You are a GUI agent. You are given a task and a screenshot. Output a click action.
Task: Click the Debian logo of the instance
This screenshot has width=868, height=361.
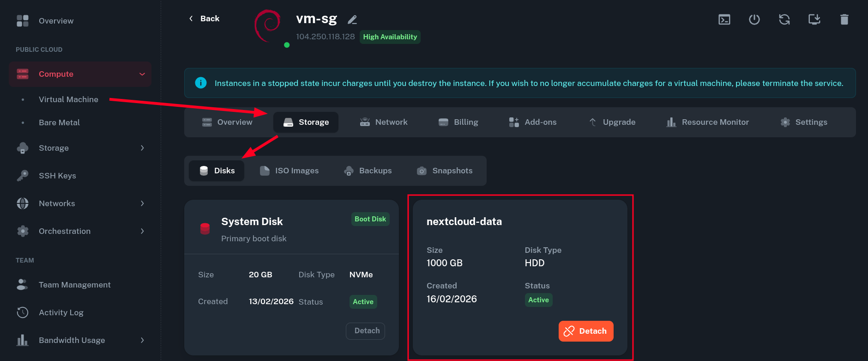tap(268, 25)
